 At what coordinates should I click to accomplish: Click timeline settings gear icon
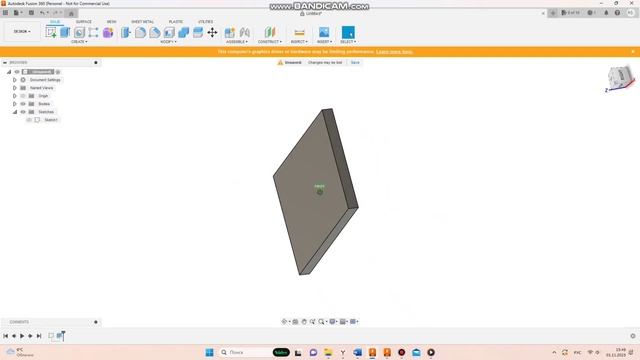tap(633, 336)
